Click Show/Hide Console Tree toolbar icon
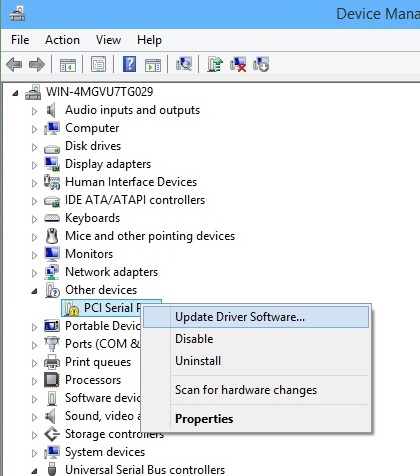Image resolution: width=420 pixels, height=476 pixels. pyautogui.click(x=68, y=64)
